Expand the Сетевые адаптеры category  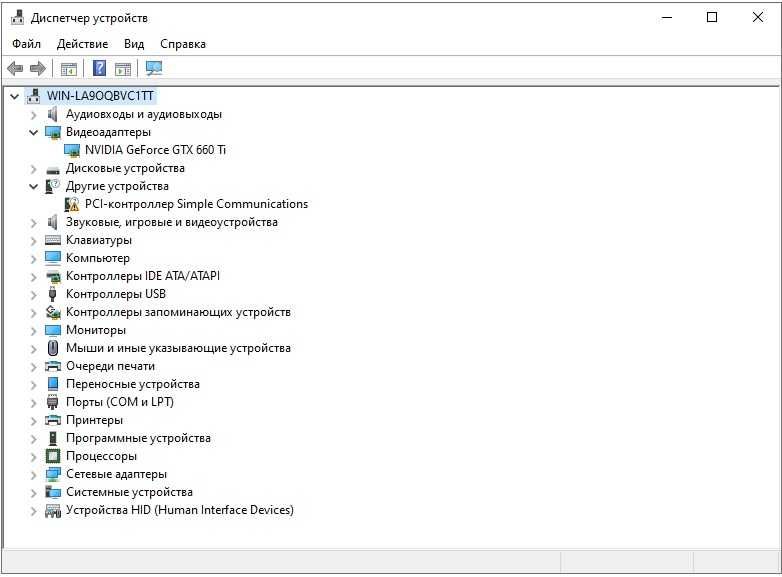pyautogui.click(x=33, y=474)
